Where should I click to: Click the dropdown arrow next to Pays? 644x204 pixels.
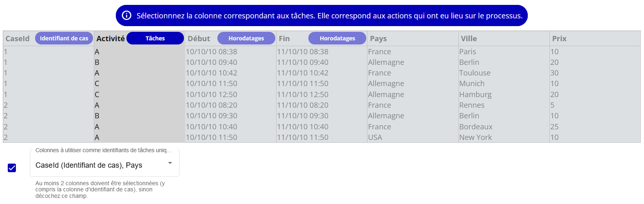(170, 163)
